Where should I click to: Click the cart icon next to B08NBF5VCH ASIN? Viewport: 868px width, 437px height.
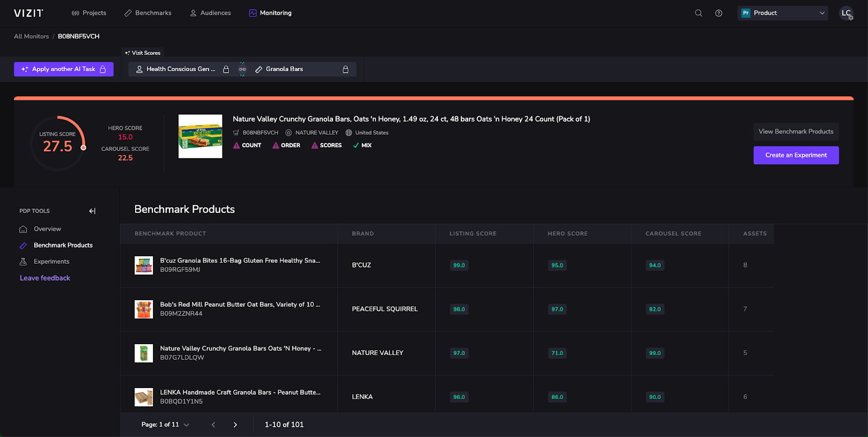click(236, 132)
